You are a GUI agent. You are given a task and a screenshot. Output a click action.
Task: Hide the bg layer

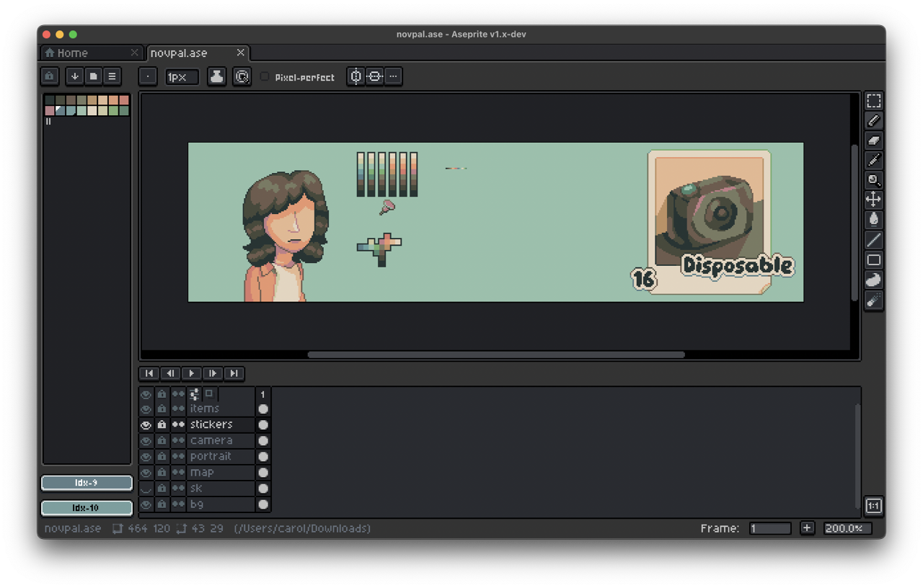coord(146,504)
